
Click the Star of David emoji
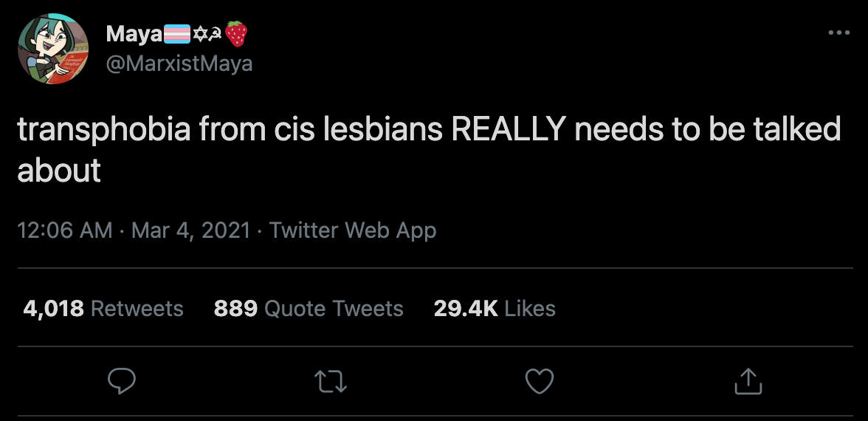(x=199, y=34)
